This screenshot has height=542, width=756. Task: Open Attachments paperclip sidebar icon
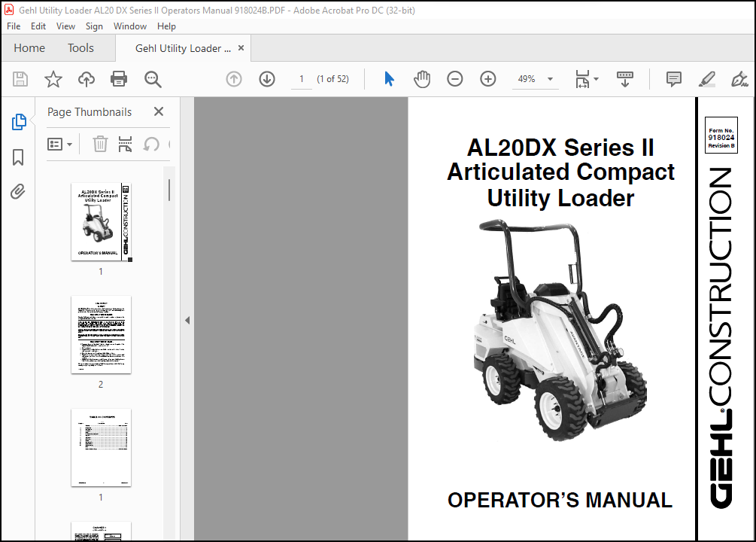(18, 192)
